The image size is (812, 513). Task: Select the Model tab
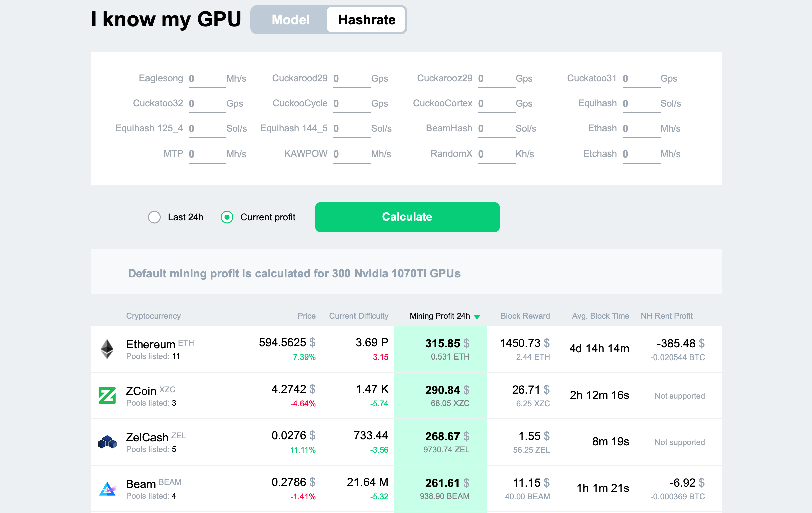289,19
